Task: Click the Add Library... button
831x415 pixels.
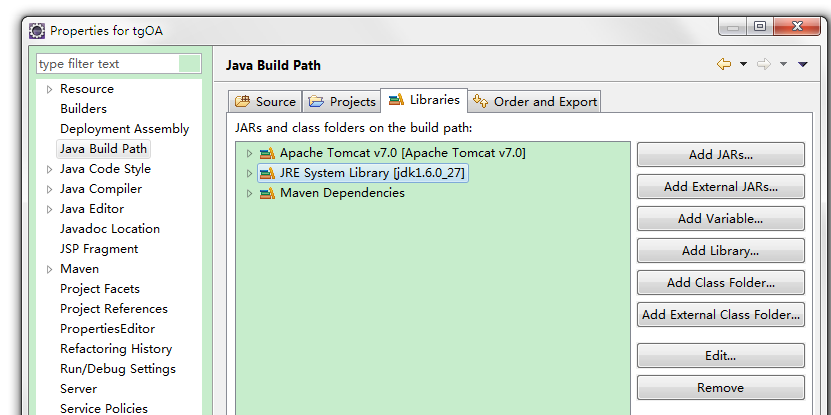Action: click(721, 251)
